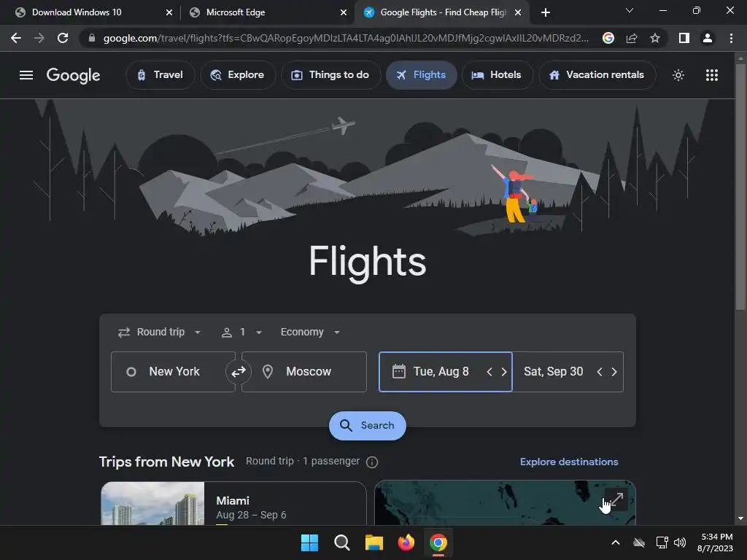Open the volume control
Viewport: 747px width, 560px height.
(x=680, y=542)
